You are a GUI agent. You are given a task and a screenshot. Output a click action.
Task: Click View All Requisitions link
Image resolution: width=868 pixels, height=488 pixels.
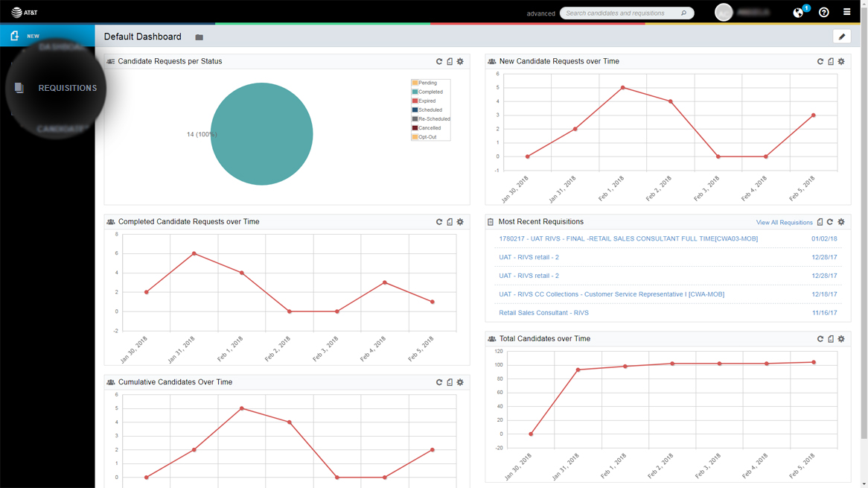pyautogui.click(x=784, y=223)
